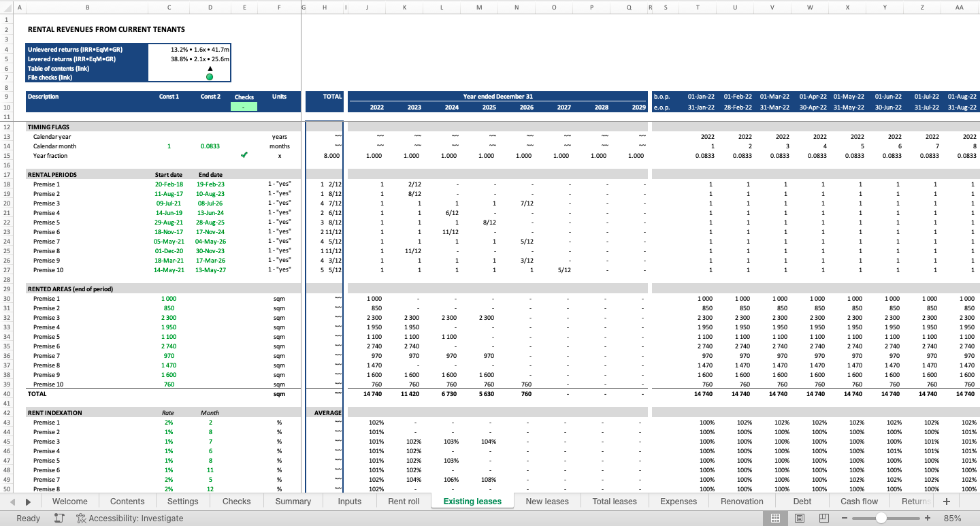Select row 40 header
The image size is (980, 526).
coord(6,393)
